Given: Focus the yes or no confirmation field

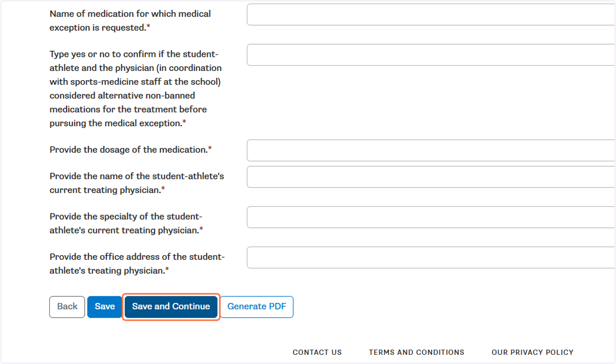Looking at the screenshot, I should [431, 55].
